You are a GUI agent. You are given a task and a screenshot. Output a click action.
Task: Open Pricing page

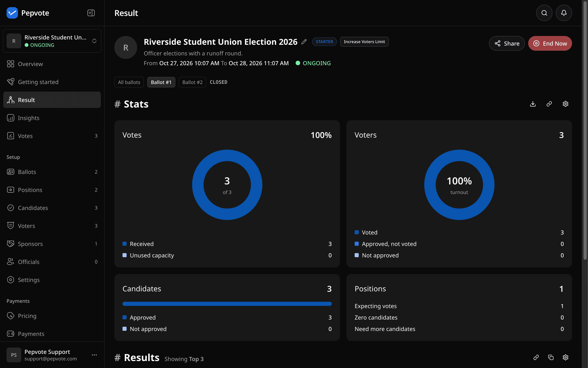click(x=52, y=316)
